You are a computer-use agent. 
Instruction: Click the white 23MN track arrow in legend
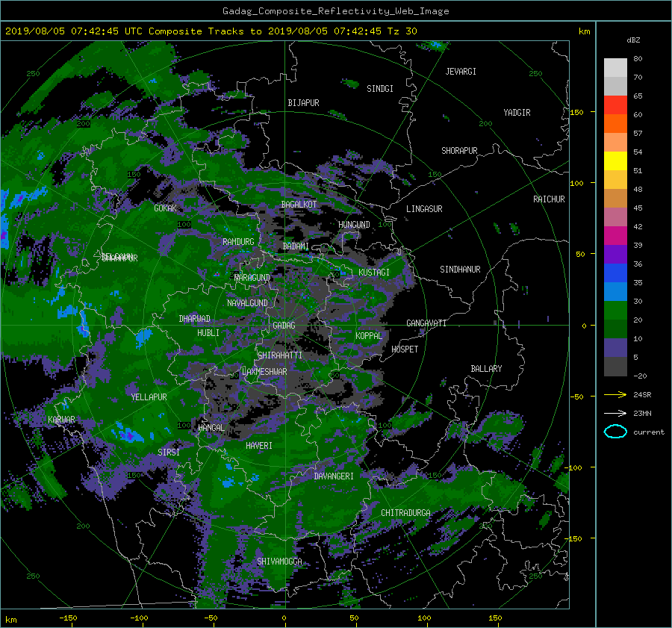point(615,413)
